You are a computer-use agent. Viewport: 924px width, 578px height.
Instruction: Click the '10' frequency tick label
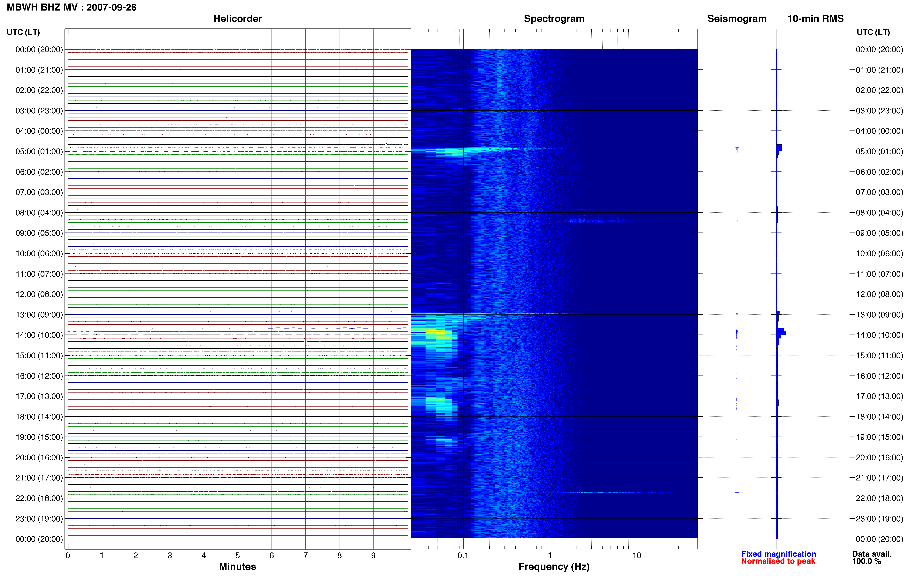[636, 555]
